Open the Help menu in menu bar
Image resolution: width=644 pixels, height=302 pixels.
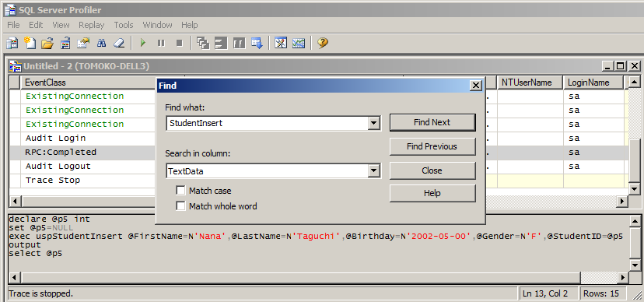point(189,25)
